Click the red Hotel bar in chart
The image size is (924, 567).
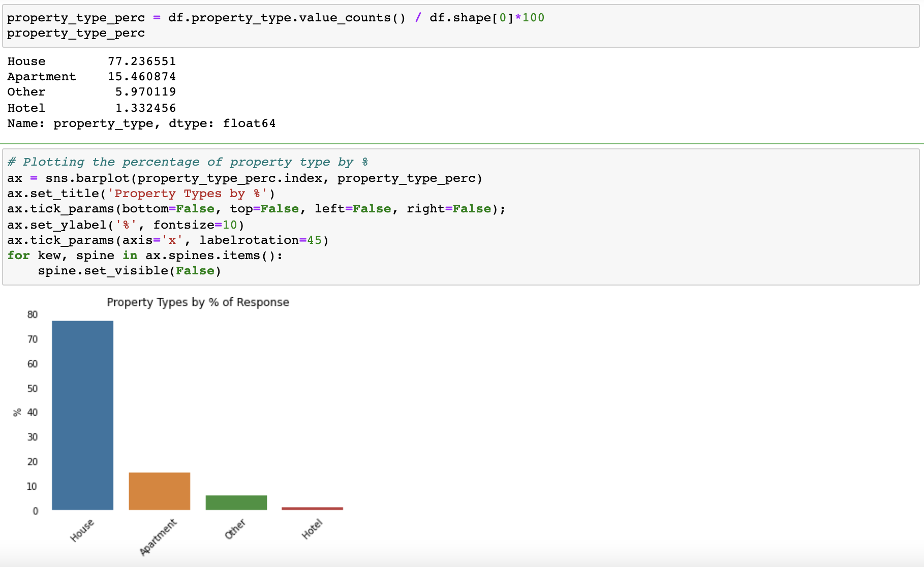(x=313, y=509)
